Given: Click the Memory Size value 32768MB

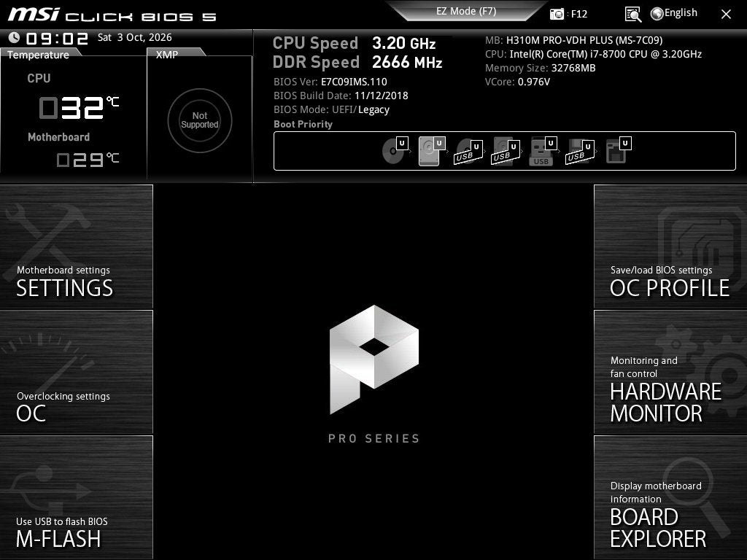Looking at the screenshot, I should (573, 68).
